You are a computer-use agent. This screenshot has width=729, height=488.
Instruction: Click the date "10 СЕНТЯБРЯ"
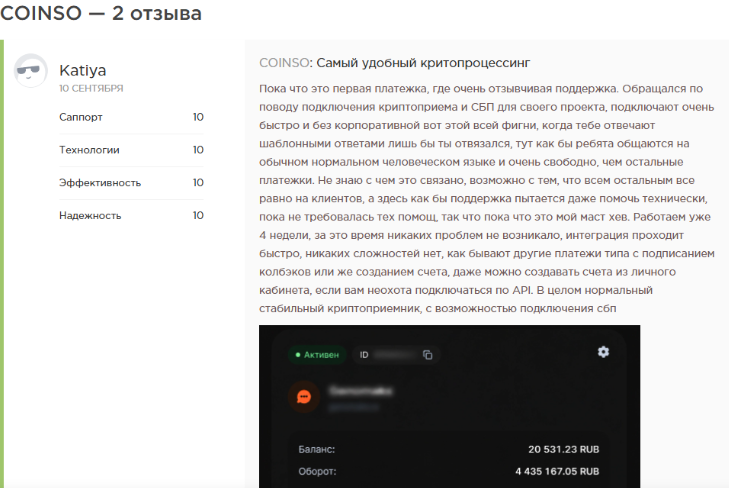91,88
